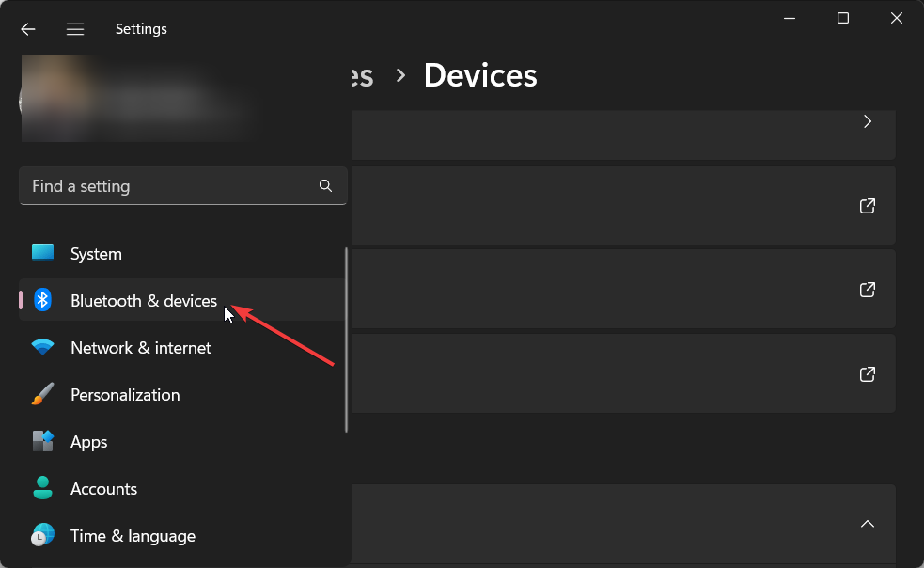The width and height of the screenshot is (924, 568).
Task: Open the hamburger navigation menu
Action: click(x=75, y=29)
